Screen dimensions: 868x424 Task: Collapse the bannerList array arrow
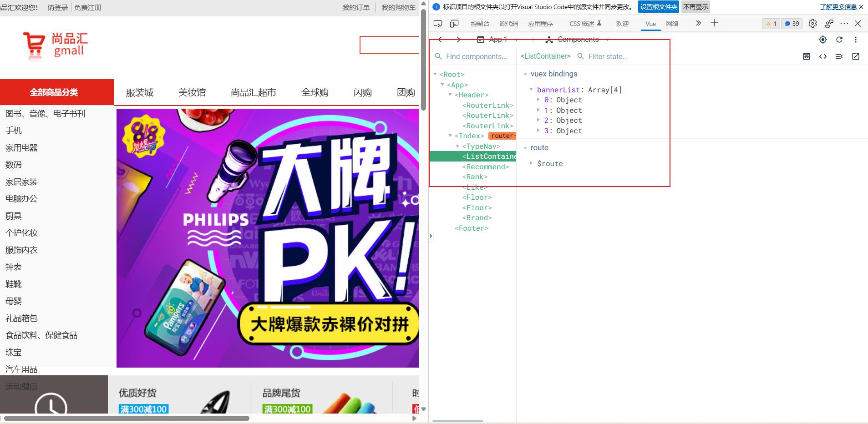click(531, 90)
